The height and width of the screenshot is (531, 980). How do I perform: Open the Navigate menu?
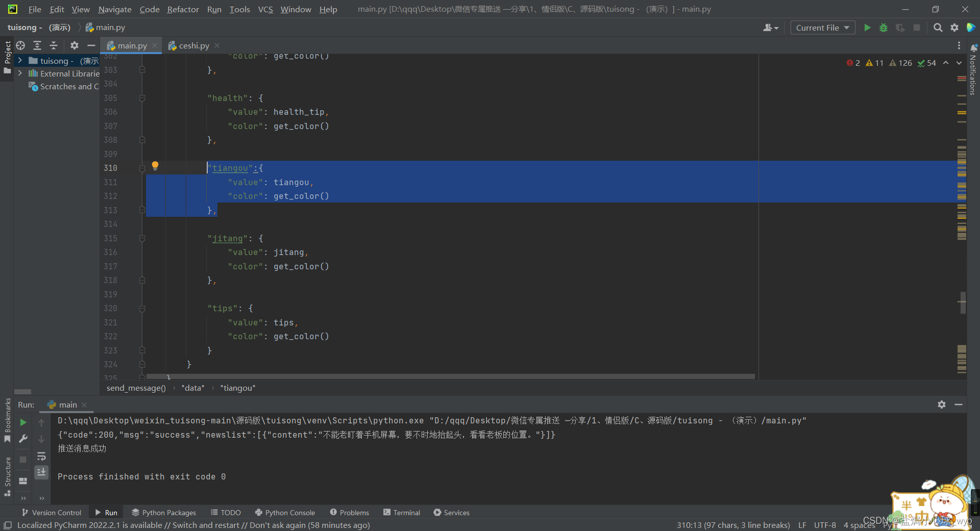point(115,9)
